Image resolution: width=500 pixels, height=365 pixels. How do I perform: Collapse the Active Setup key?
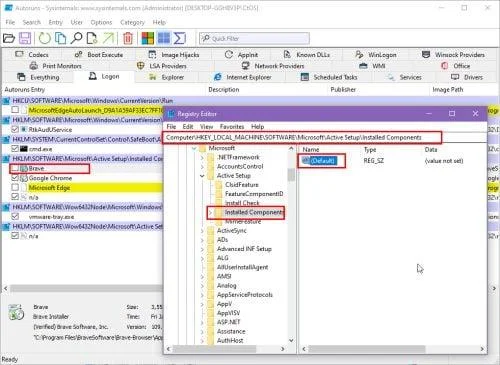pos(202,176)
